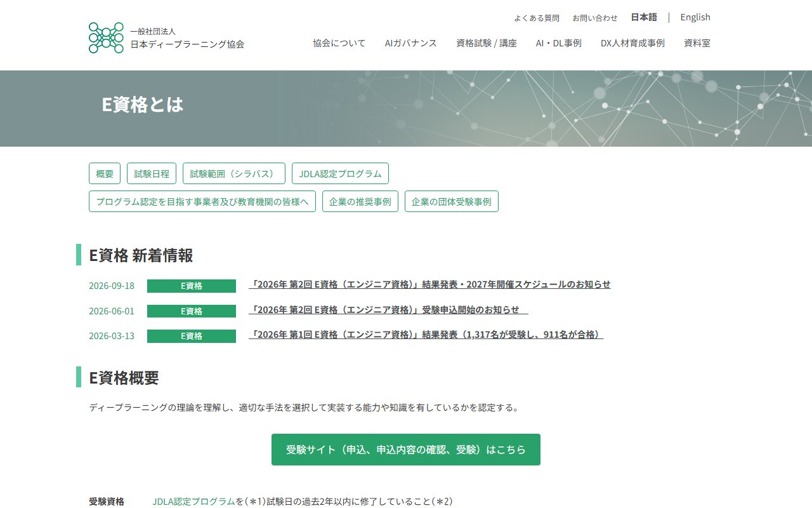Screen dimensions: 812x508
Task: Click E資格 tag on 2026-06-01 row
Action: coord(192,311)
